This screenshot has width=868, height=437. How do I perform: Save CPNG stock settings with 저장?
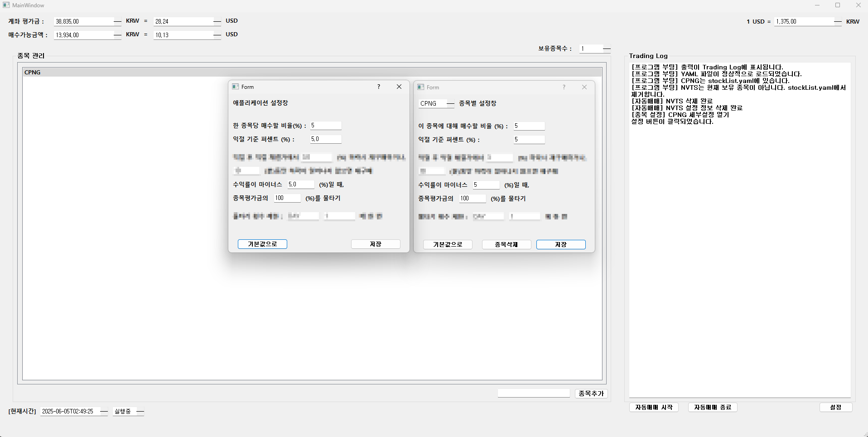(x=561, y=244)
